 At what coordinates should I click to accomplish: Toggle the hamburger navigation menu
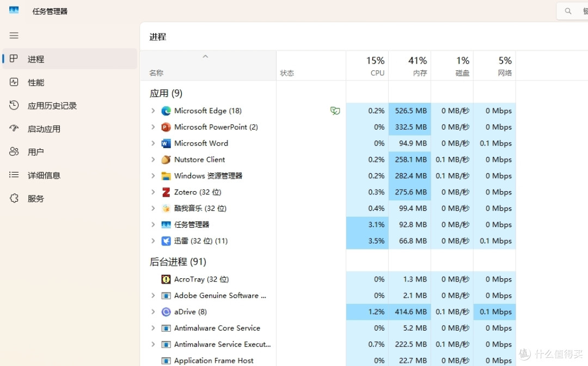[x=14, y=35]
